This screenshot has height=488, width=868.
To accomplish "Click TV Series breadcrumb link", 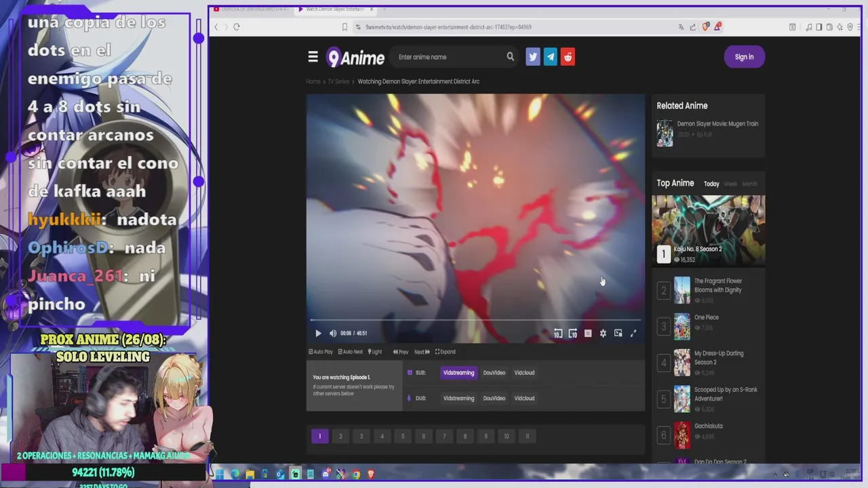I will tap(338, 81).
